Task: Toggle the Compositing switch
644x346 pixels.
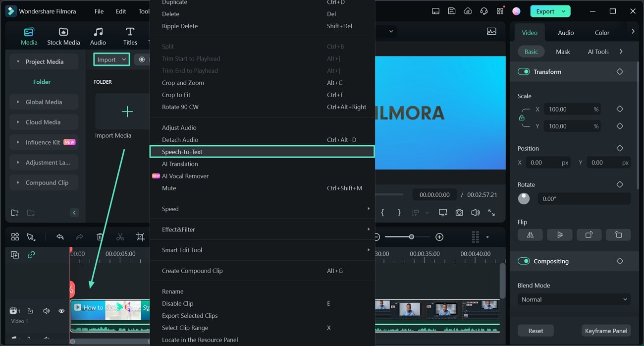Action: (524, 261)
